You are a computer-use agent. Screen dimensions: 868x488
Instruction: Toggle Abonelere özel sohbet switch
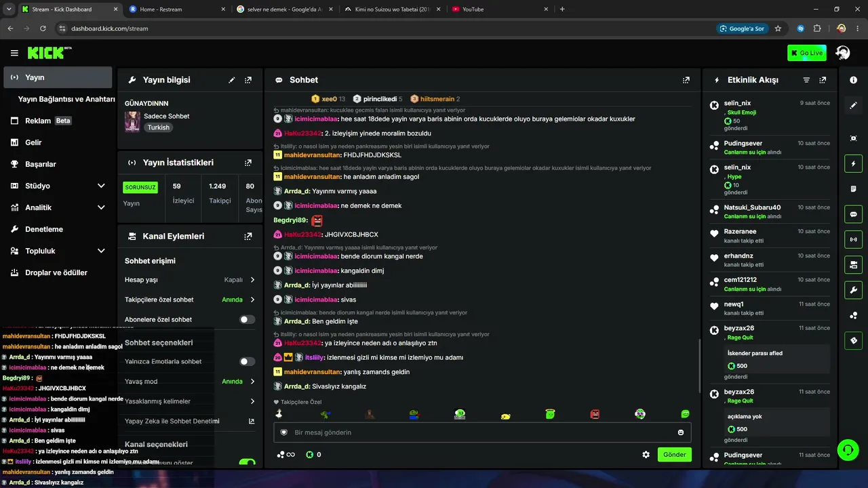[x=248, y=319]
